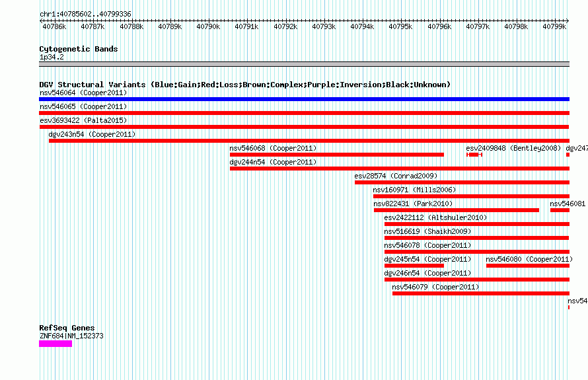
Task: Open the esv3693422 (Palta2015) variant label
Action: tap(83, 120)
